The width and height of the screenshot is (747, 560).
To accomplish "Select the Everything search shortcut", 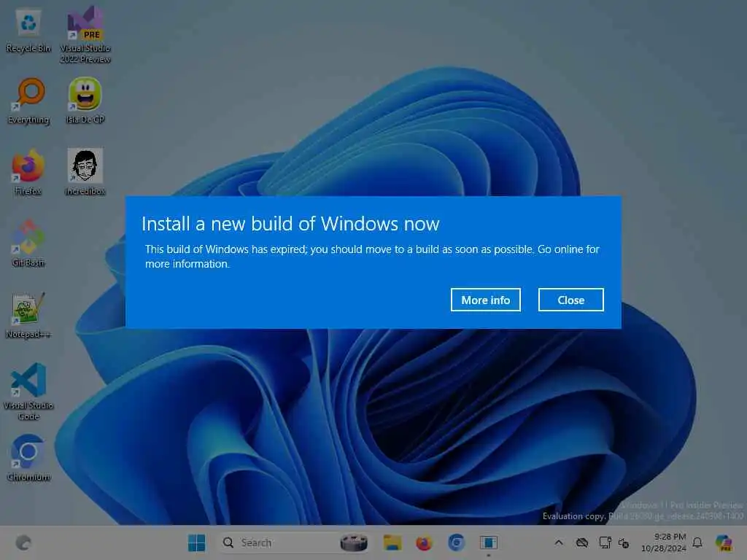I will pyautogui.click(x=28, y=101).
